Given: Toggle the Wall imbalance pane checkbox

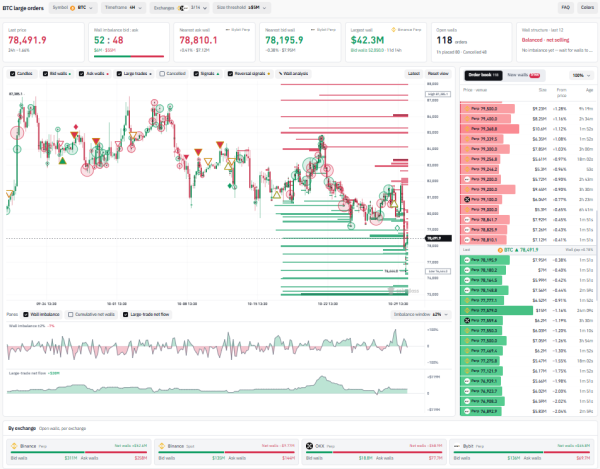Looking at the screenshot, I should 26,314.
